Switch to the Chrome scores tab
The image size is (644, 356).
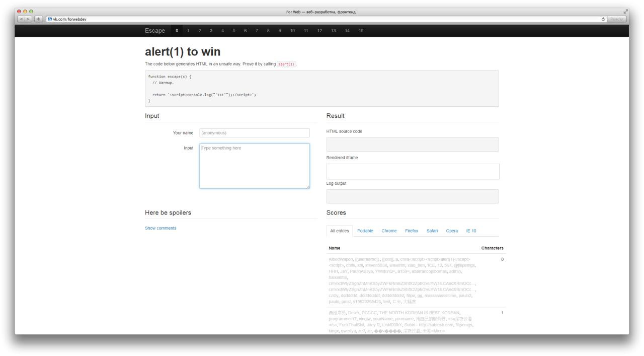coord(389,231)
